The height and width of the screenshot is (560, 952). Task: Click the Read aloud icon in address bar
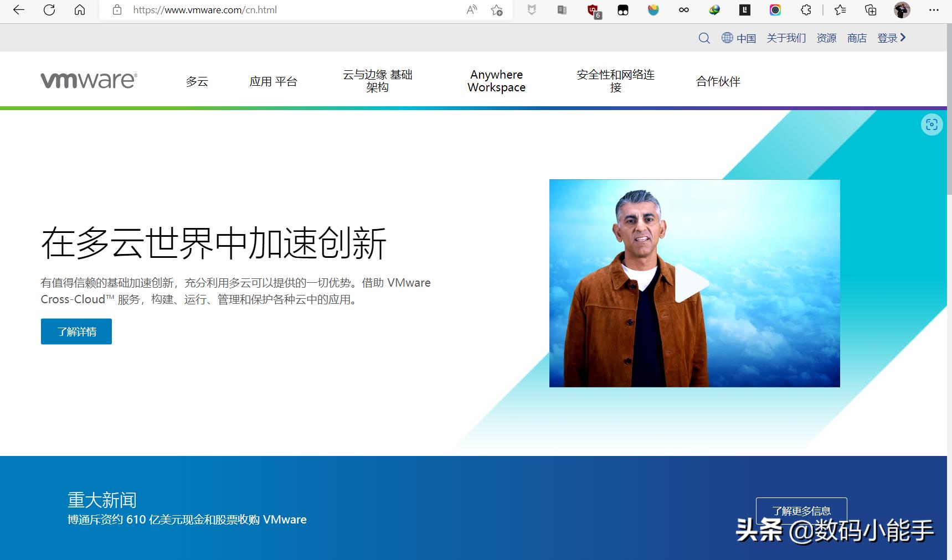(471, 9)
